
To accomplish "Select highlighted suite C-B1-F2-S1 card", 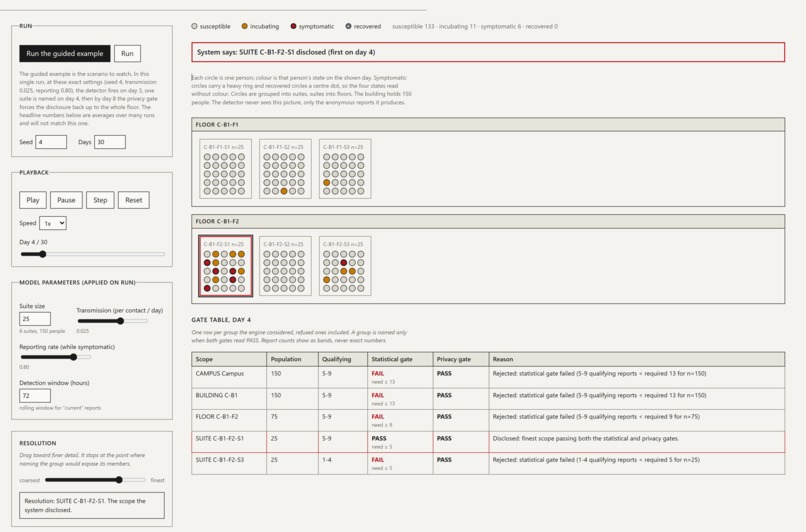I will pos(226,266).
